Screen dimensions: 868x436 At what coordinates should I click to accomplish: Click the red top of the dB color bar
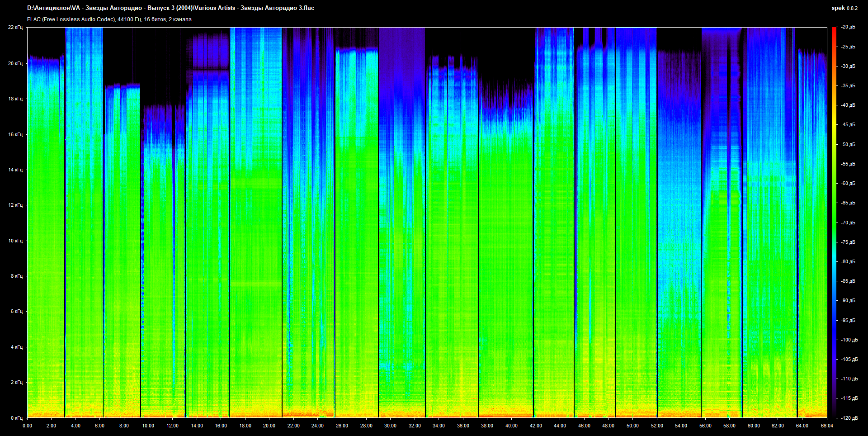coord(834,30)
